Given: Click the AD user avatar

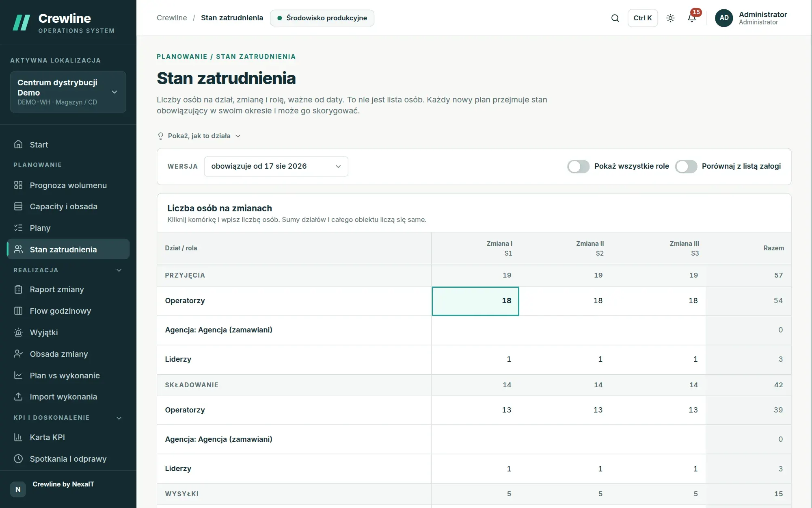Looking at the screenshot, I should (x=724, y=18).
